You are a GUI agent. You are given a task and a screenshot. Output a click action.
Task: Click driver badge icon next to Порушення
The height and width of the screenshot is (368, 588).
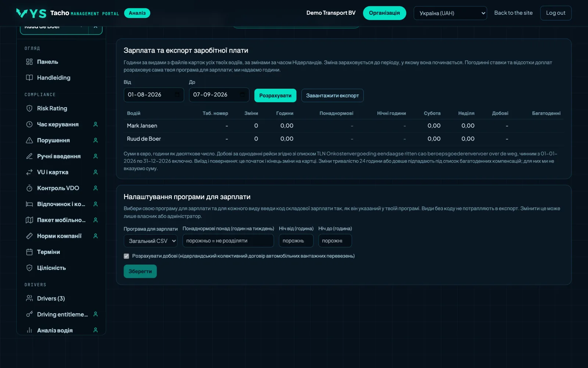point(96,140)
